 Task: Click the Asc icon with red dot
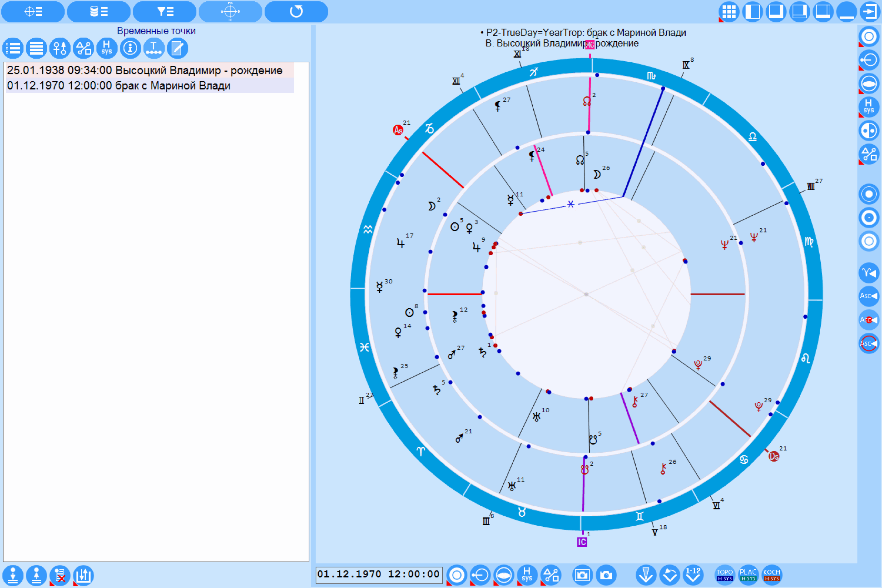click(x=869, y=320)
